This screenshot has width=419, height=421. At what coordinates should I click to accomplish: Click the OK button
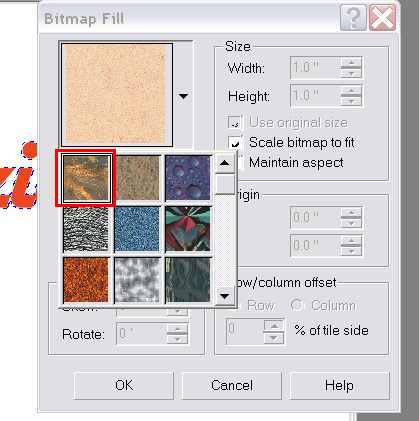(x=124, y=385)
